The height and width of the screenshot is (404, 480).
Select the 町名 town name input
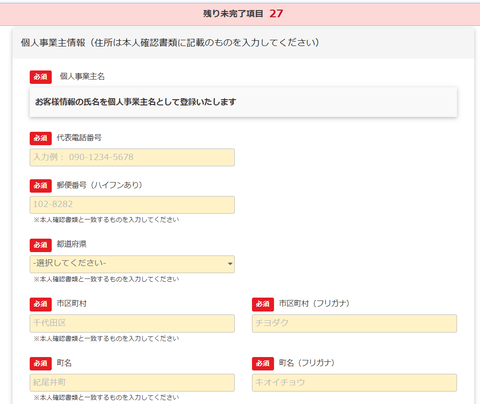click(132, 382)
